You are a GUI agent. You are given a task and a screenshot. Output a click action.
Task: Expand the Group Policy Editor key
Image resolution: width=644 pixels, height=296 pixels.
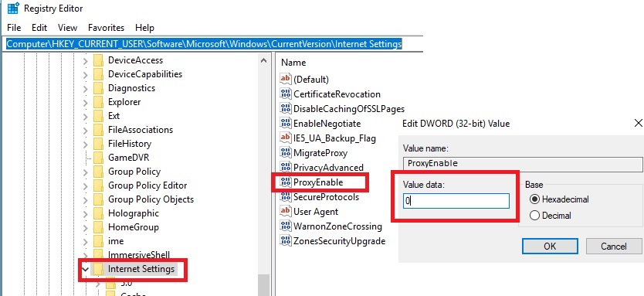[x=85, y=185]
